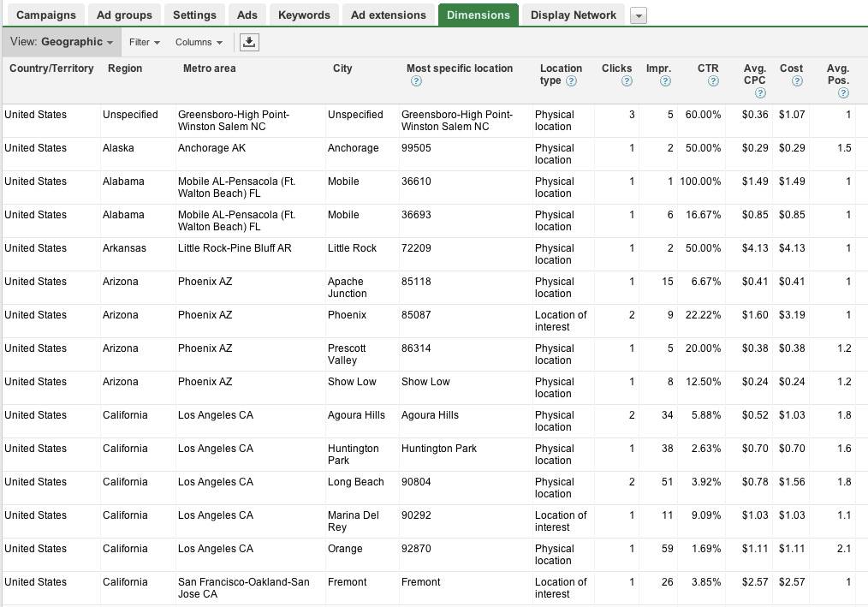Click the $3.19 cost value
The height and width of the screenshot is (607, 868).
coord(792,315)
